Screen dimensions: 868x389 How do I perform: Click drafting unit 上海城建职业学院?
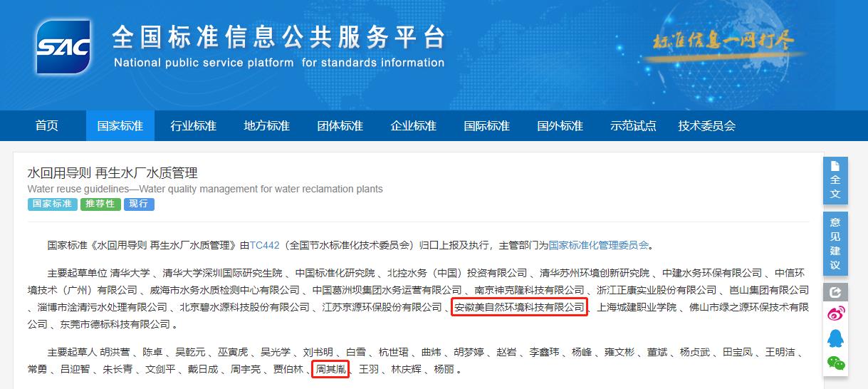click(636, 308)
